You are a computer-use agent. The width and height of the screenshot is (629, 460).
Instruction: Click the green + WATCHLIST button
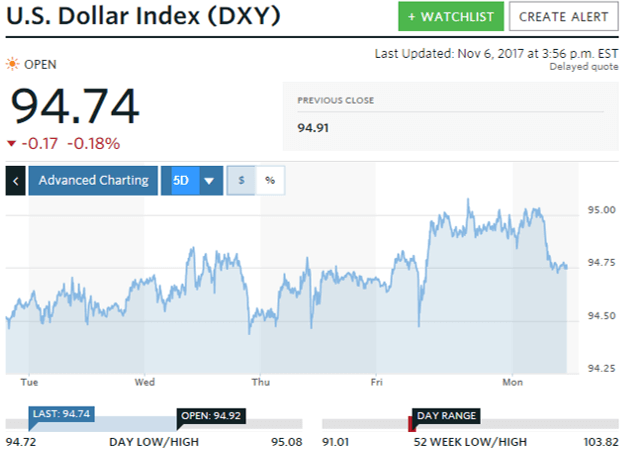(449, 17)
